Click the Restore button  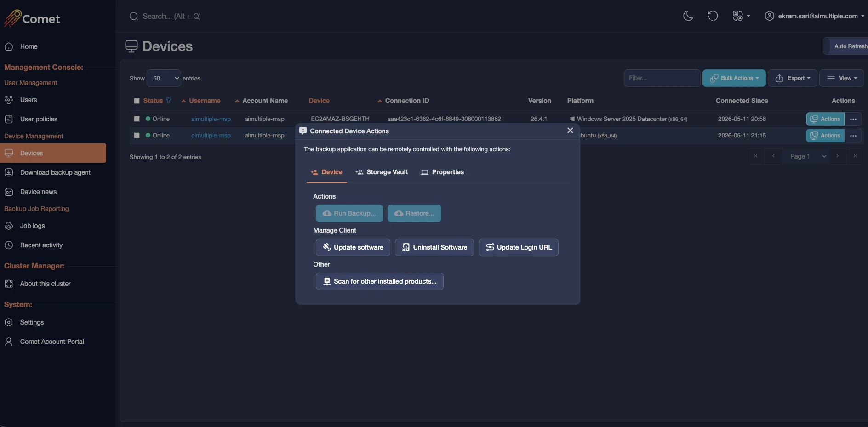(x=414, y=213)
